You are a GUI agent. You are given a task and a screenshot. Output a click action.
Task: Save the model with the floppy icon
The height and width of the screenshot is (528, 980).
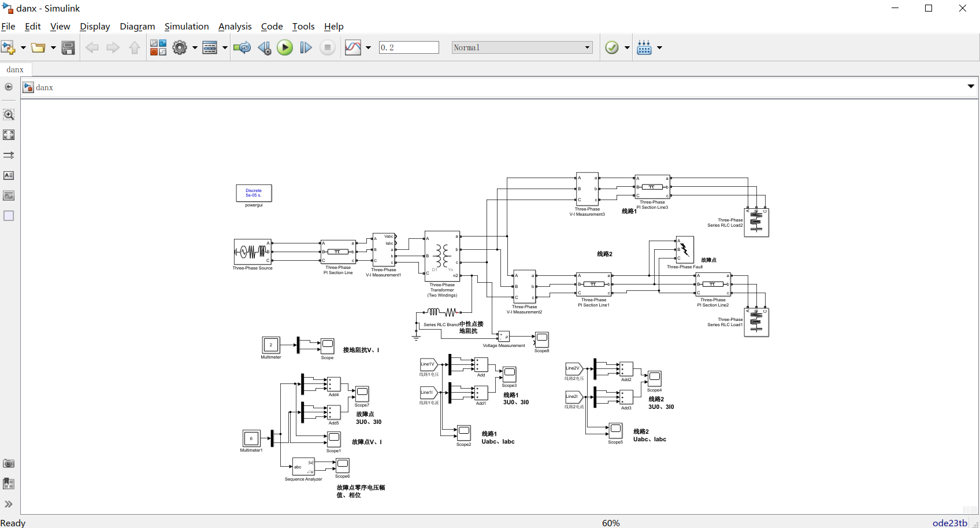tap(68, 47)
